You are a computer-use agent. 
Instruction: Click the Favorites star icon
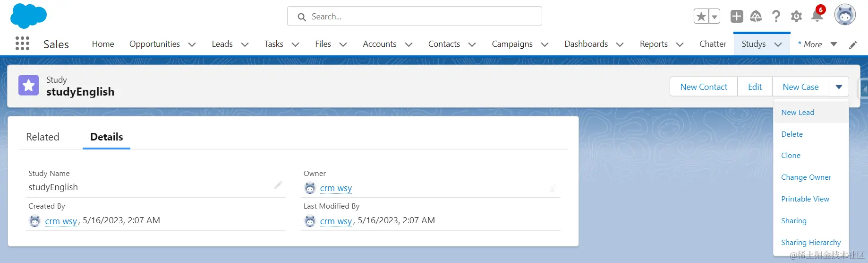(701, 17)
